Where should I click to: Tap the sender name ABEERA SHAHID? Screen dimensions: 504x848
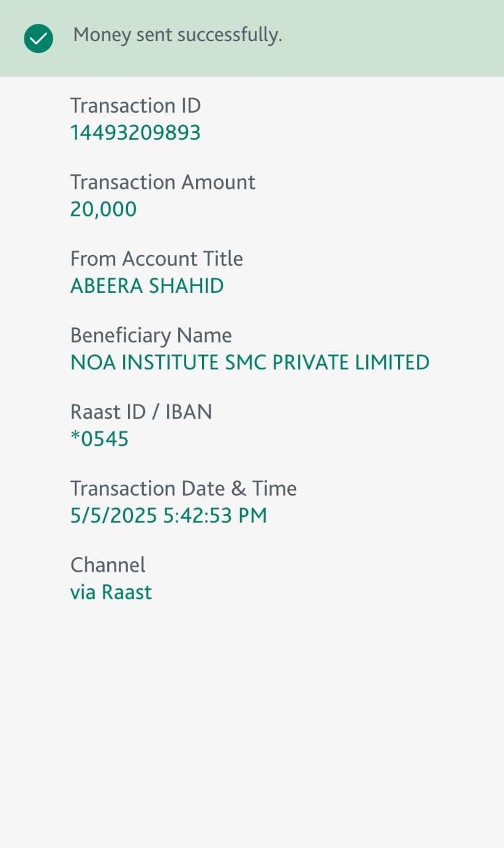[x=147, y=286]
